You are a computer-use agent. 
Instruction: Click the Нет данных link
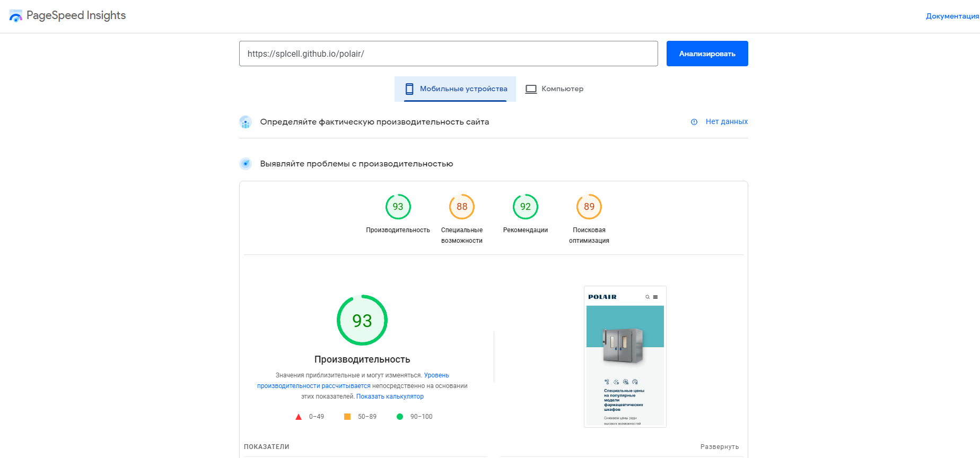(727, 121)
